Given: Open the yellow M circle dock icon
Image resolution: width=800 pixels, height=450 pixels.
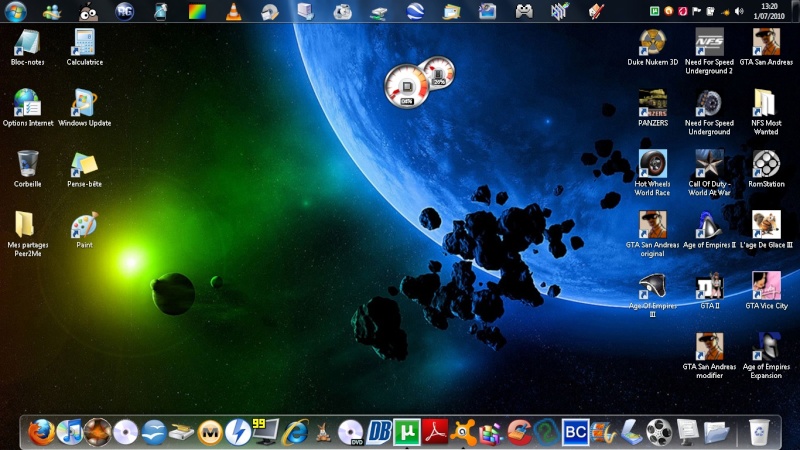Looking at the screenshot, I should coord(210,433).
